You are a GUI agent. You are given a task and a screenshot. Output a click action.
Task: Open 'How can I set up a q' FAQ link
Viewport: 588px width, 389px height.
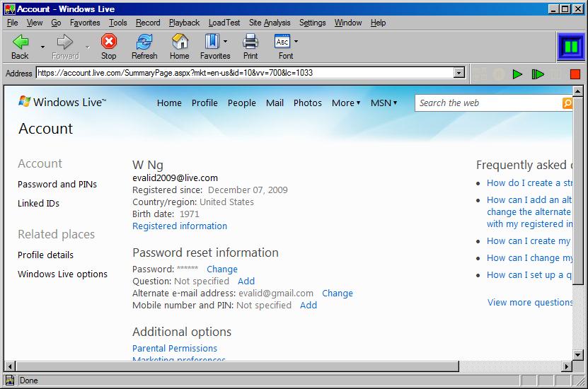tap(529, 274)
